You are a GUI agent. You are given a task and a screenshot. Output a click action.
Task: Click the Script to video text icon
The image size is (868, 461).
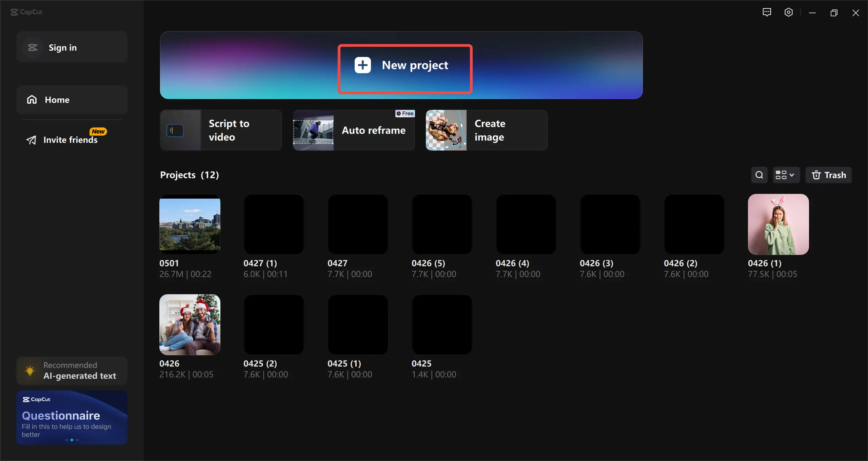click(175, 131)
